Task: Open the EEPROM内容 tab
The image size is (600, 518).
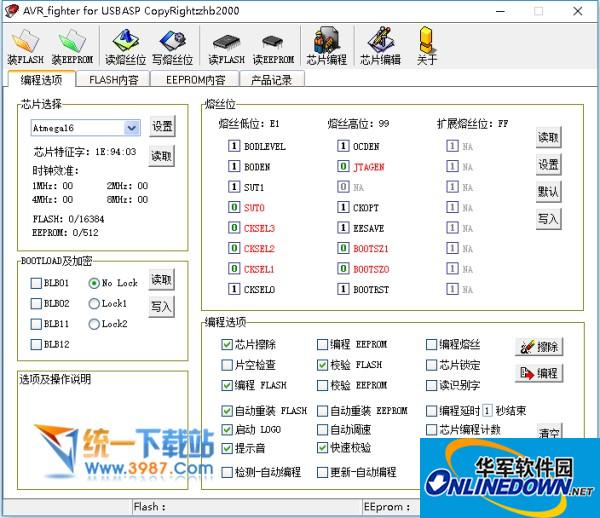Action: coord(195,80)
